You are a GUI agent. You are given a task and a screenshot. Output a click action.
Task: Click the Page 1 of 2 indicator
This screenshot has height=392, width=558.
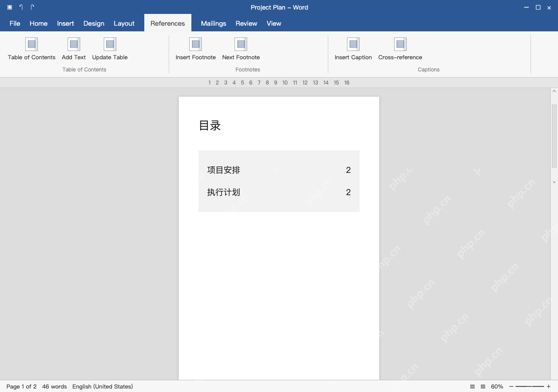click(x=21, y=386)
